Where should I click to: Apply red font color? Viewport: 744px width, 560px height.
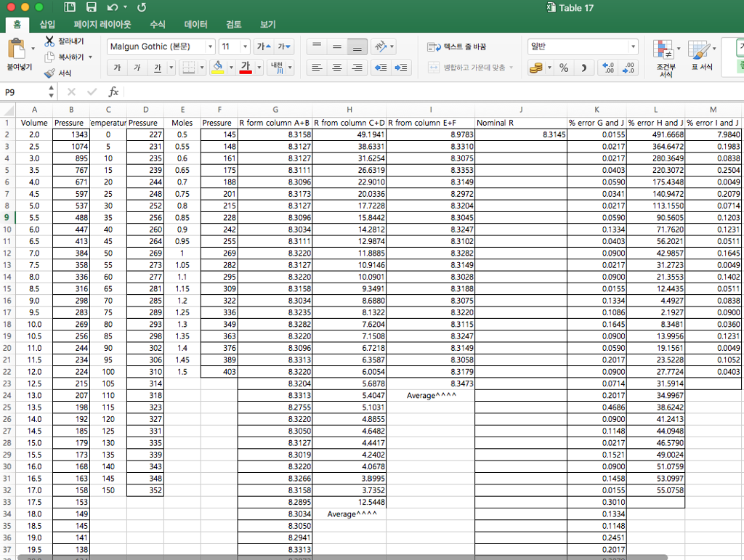tap(246, 68)
